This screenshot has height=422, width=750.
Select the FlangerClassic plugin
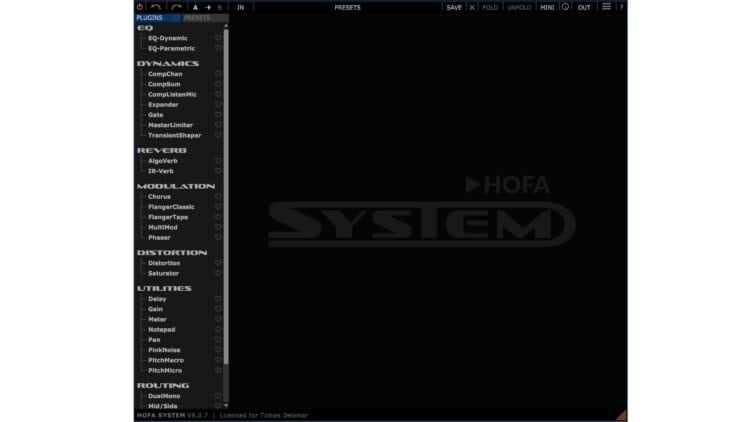tap(171, 207)
